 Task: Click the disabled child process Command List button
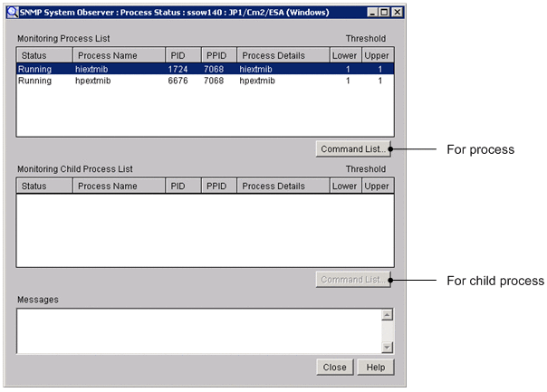(353, 280)
